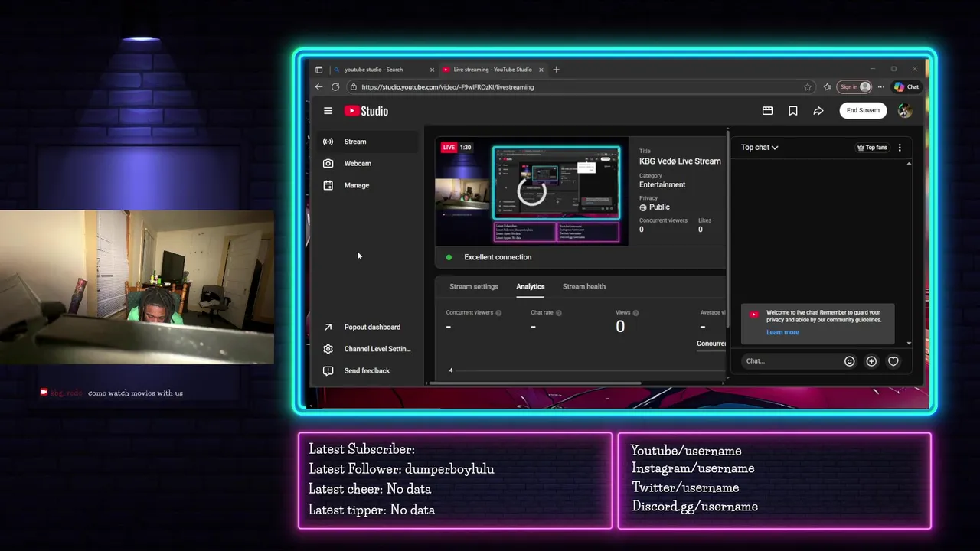
Task: Open Copilot Chat in browser toolbar
Action: pos(906,86)
